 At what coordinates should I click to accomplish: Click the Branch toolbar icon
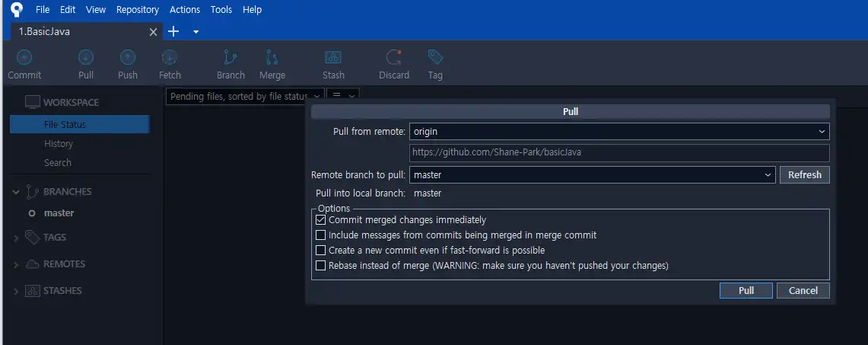coord(231,57)
